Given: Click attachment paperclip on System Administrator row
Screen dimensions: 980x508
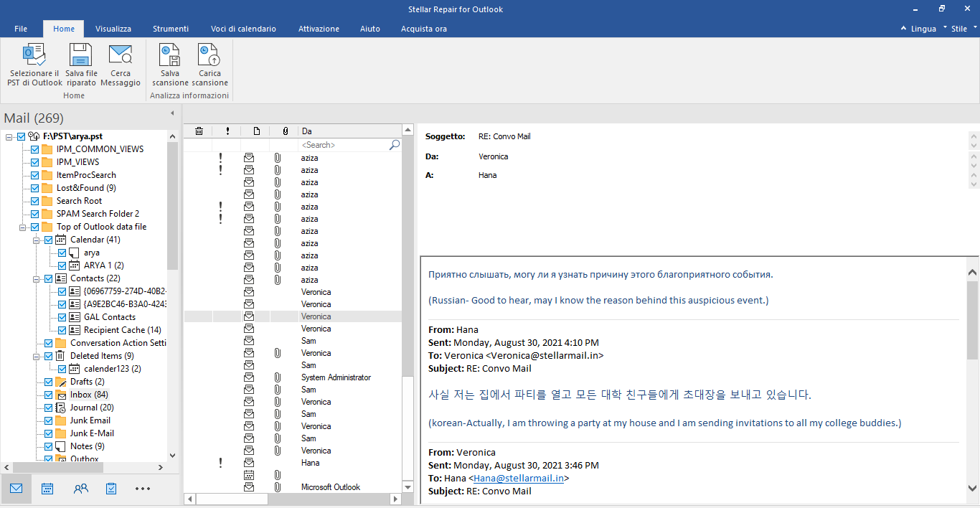Looking at the screenshot, I should [278, 377].
